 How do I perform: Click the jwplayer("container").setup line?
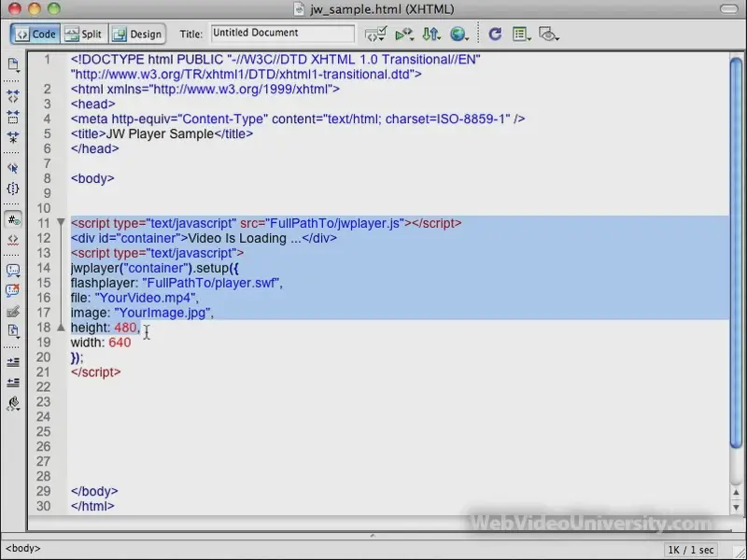tap(155, 268)
